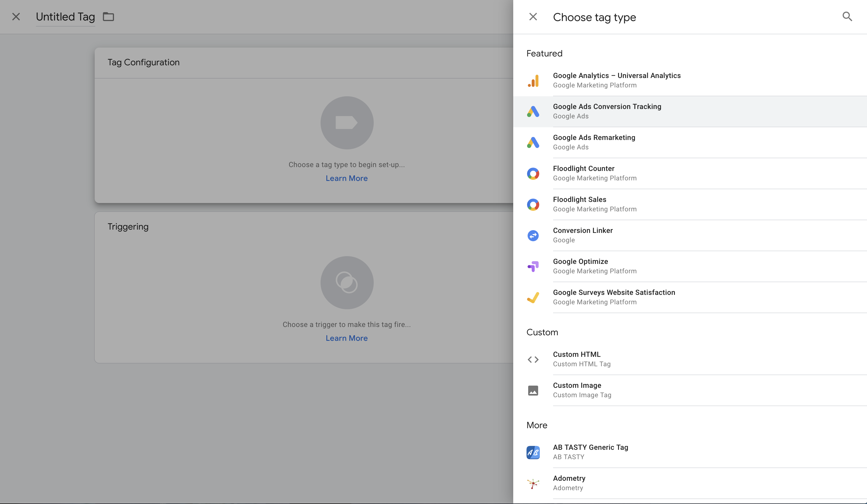Click the Adometry logo icon
The image size is (867, 504).
(x=533, y=483)
